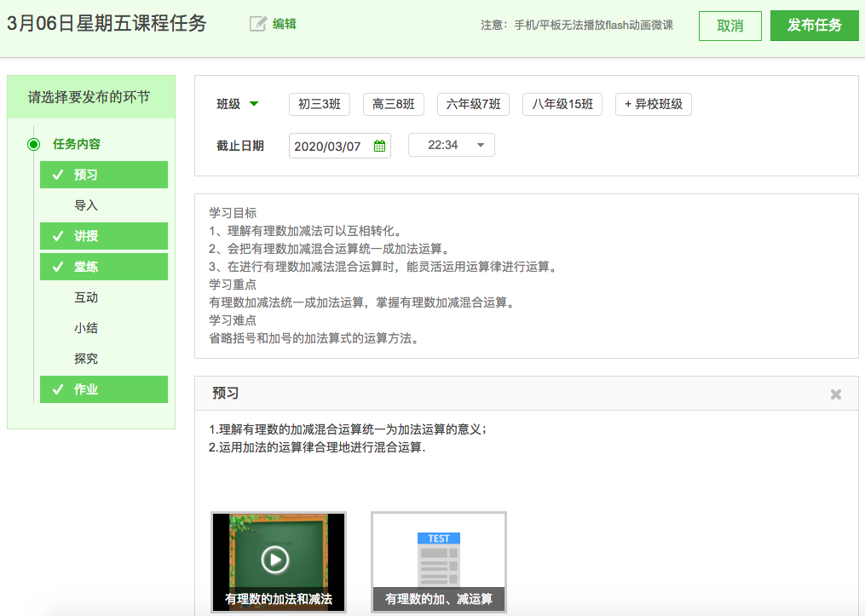Open the calendar icon in the deadline field
Image resolution: width=865 pixels, height=616 pixels.
tap(379, 147)
